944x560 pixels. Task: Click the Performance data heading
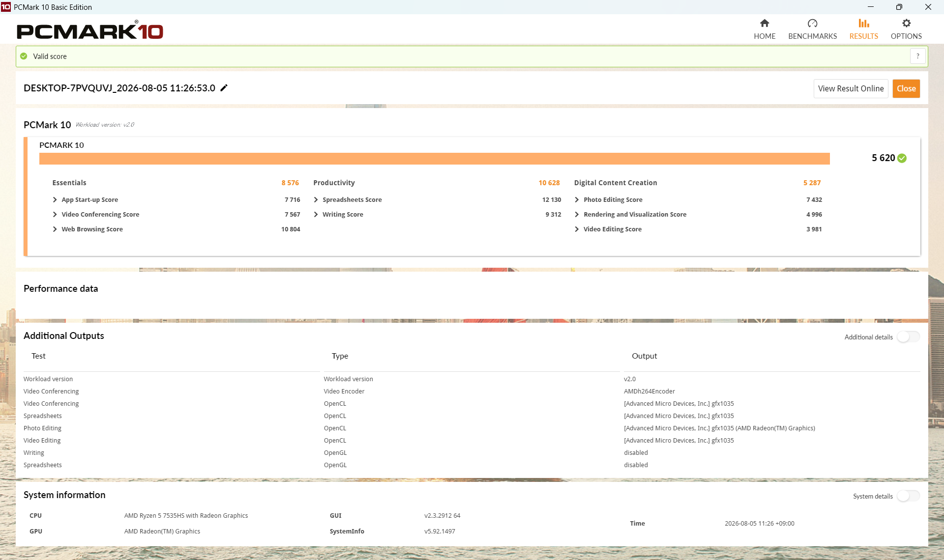pyautogui.click(x=61, y=289)
